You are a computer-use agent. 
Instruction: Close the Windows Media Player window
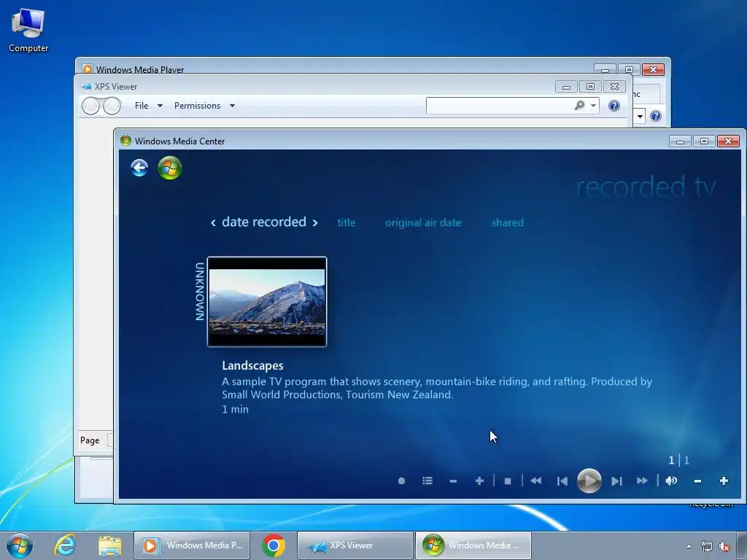653,69
